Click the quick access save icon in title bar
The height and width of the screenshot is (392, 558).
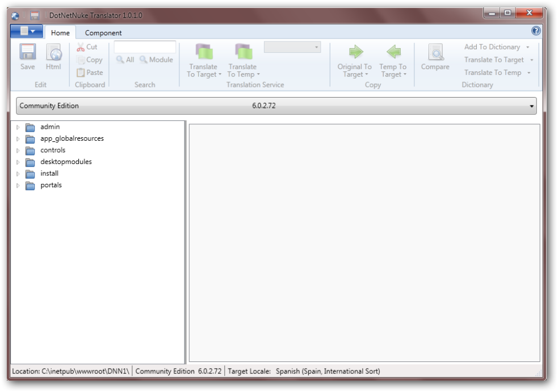pos(35,15)
